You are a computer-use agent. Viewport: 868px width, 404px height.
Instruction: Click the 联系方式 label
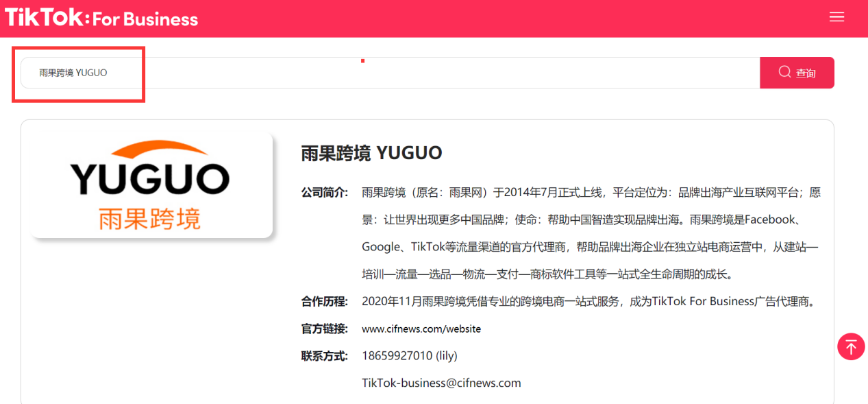[x=323, y=355]
